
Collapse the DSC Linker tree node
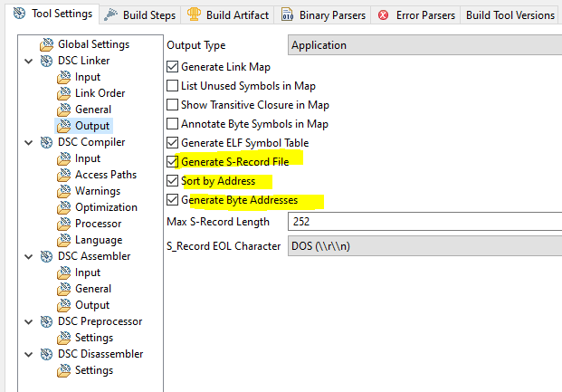(x=31, y=61)
